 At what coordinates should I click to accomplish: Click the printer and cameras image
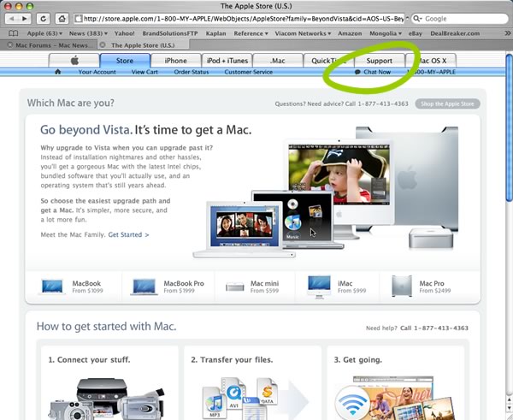107,399
